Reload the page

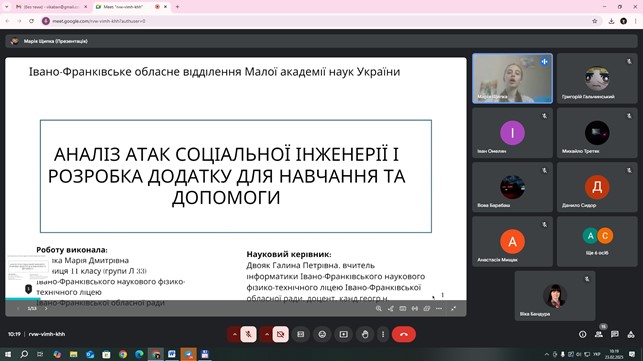click(x=32, y=21)
